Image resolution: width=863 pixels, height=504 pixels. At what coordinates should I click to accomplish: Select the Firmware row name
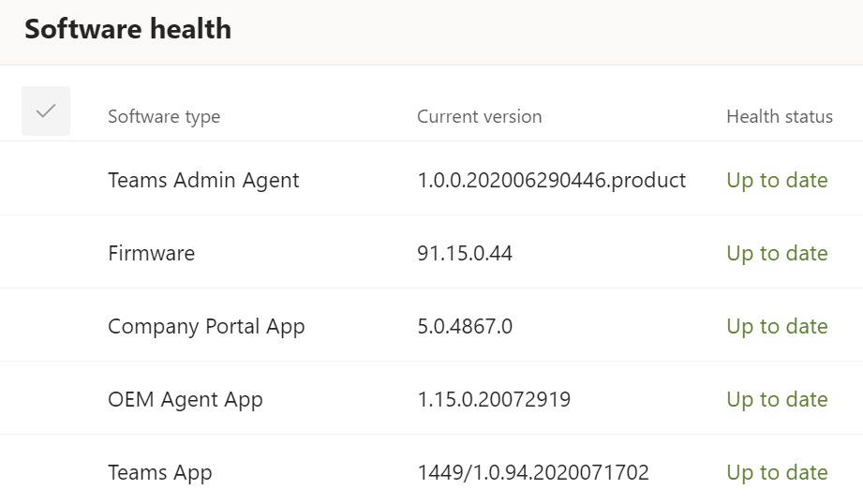(151, 253)
